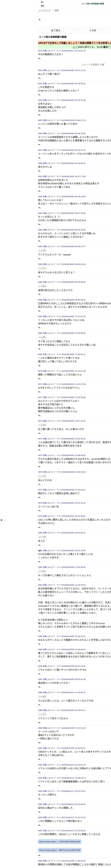Click the pencil icon beside コメントを投稿する
111x868 pixels.
click(103, 64)
